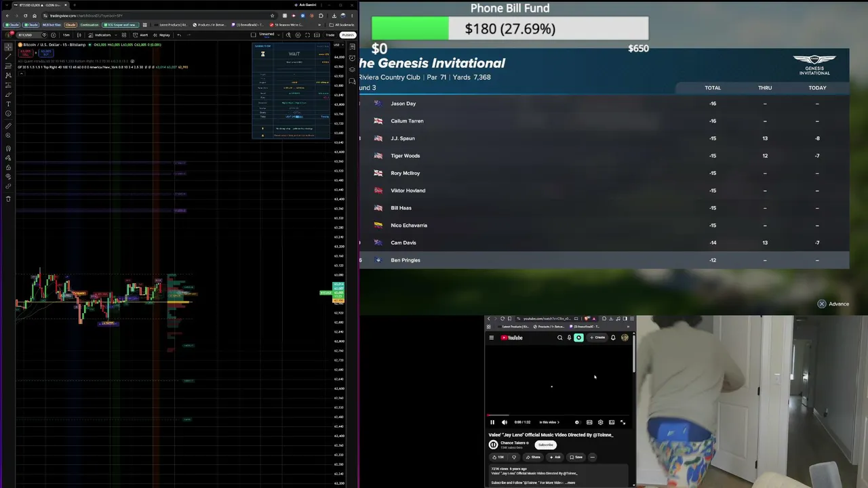Open TradingView quick search

tap(288, 35)
